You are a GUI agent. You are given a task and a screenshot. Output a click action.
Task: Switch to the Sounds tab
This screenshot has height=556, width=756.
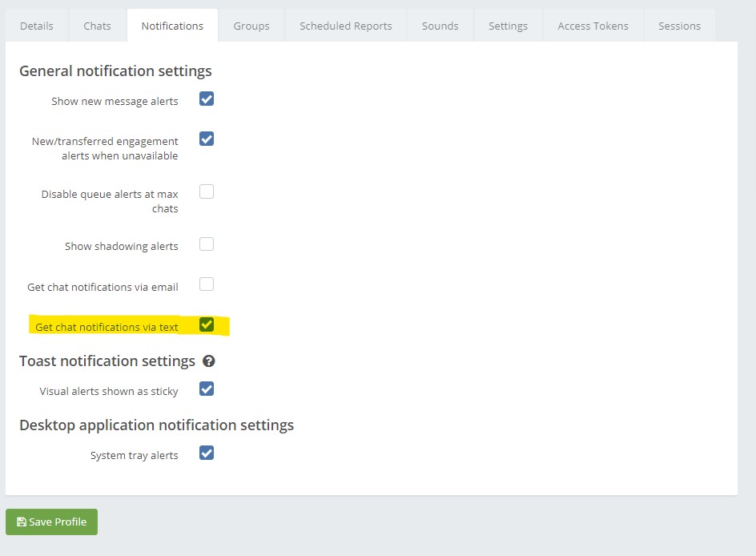[440, 26]
